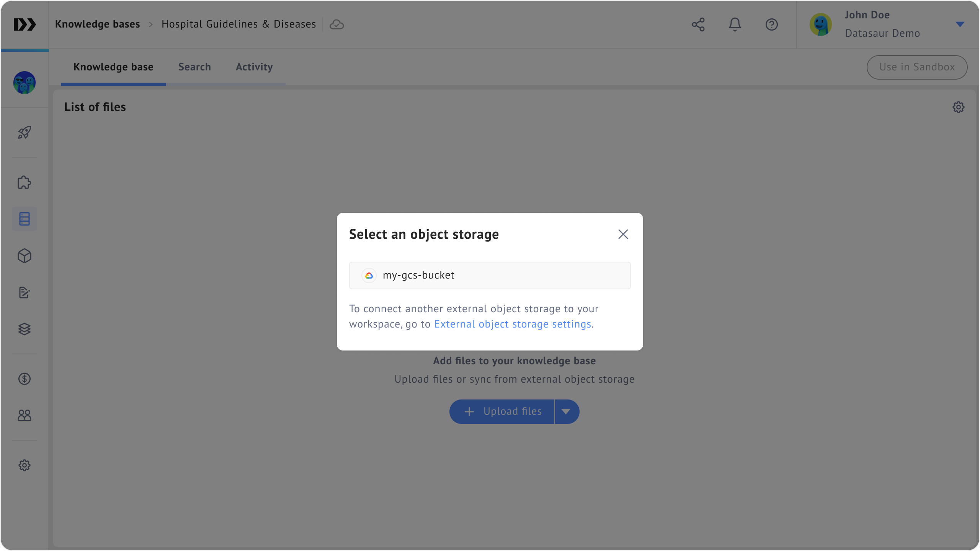The image size is (980, 551).
Task: Select the knowledge base database icon
Action: [24, 219]
